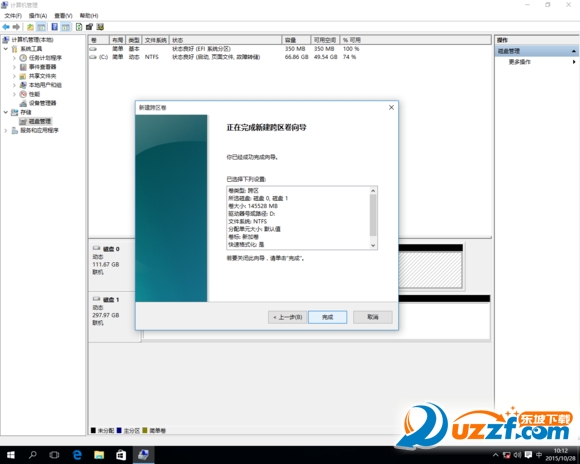Toggle the Show/Hide Console Tree toolbar icon
This screenshot has width=580, height=464.
[41, 27]
